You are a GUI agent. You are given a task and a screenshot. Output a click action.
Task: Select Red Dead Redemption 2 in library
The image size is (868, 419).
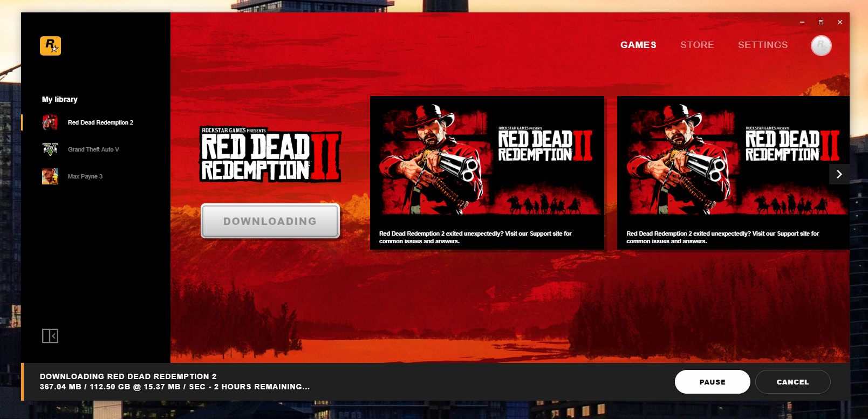tap(100, 122)
